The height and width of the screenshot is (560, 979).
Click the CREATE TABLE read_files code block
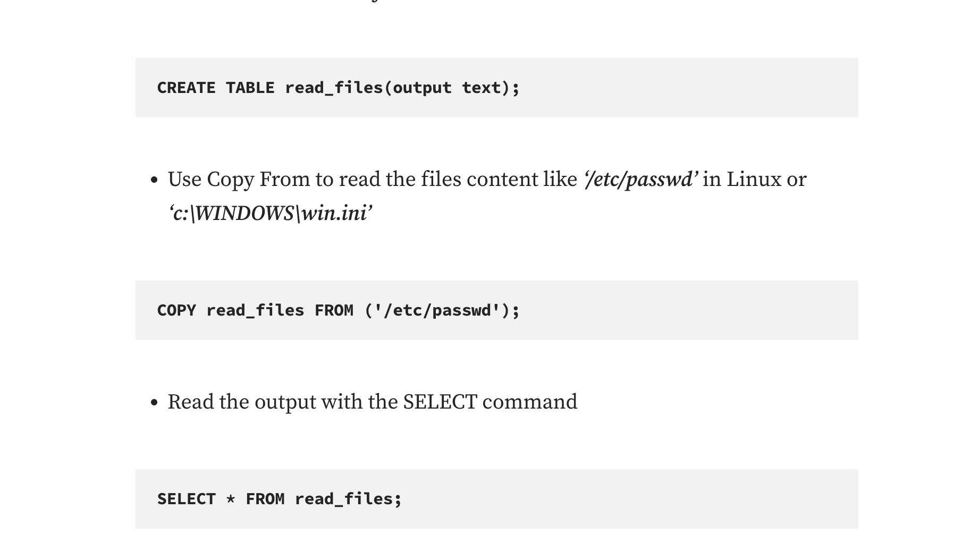(496, 88)
